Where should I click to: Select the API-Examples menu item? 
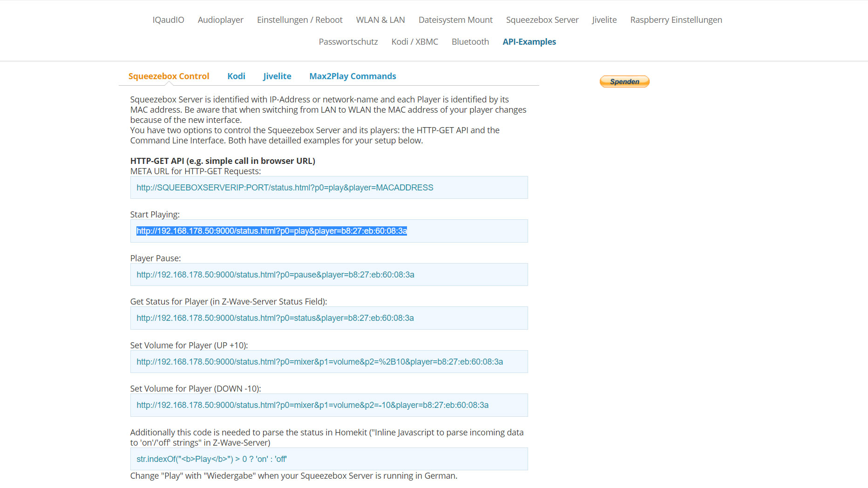[529, 41]
